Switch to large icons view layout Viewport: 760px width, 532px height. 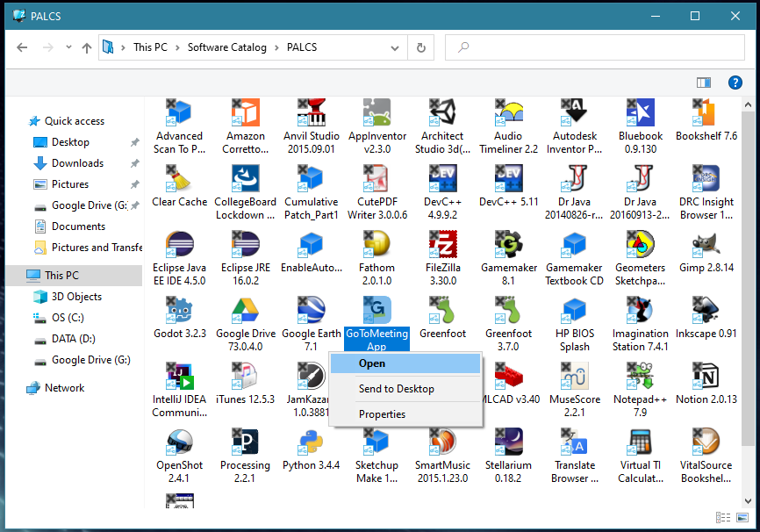742,517
